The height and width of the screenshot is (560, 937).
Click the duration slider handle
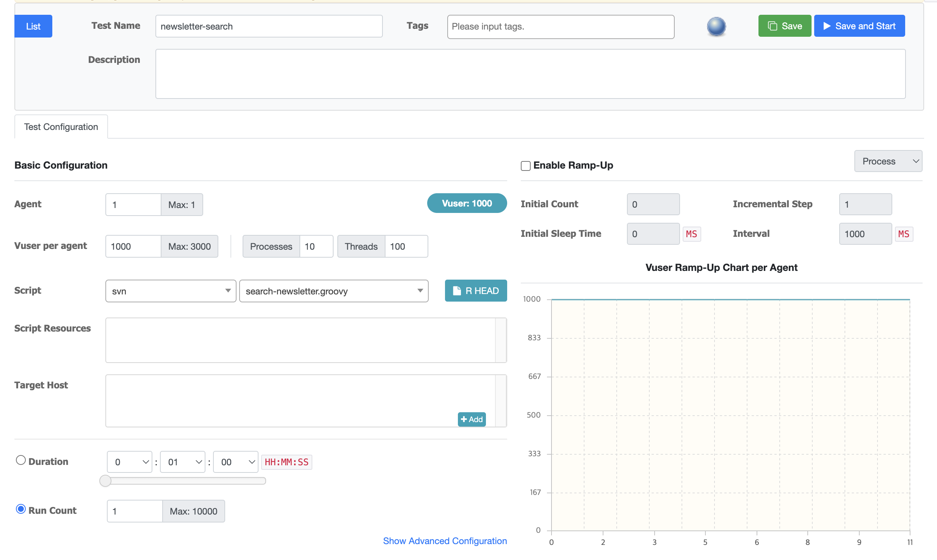tap(105, 481)
